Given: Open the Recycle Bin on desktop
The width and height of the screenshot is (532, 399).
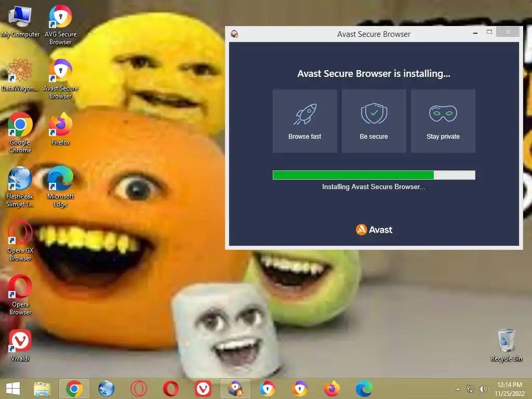Looking at the screenshot, I should (506, 345).
